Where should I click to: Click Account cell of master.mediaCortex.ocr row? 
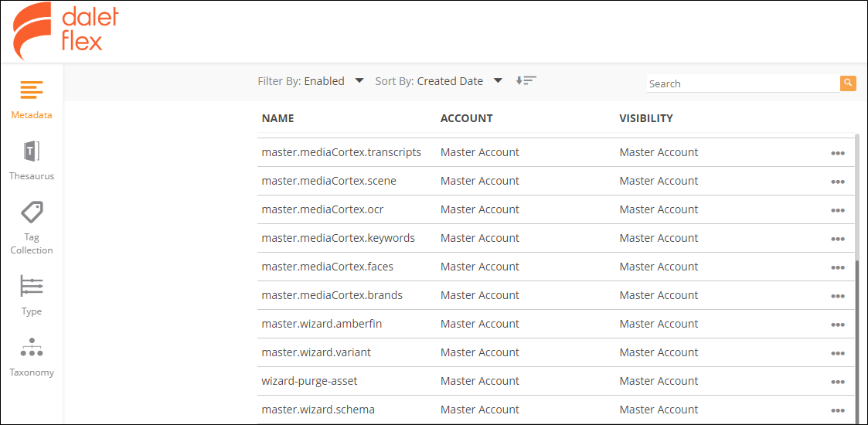point(480,209)
